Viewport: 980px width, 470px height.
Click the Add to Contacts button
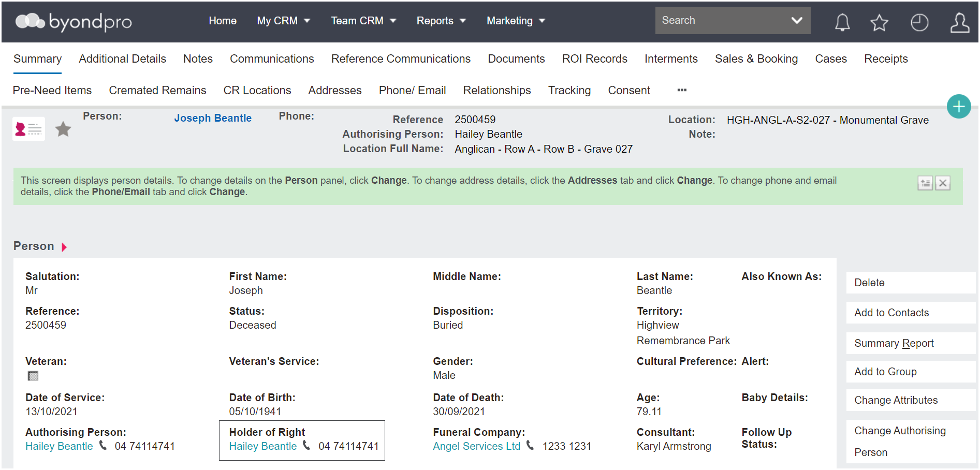(911, 313)
